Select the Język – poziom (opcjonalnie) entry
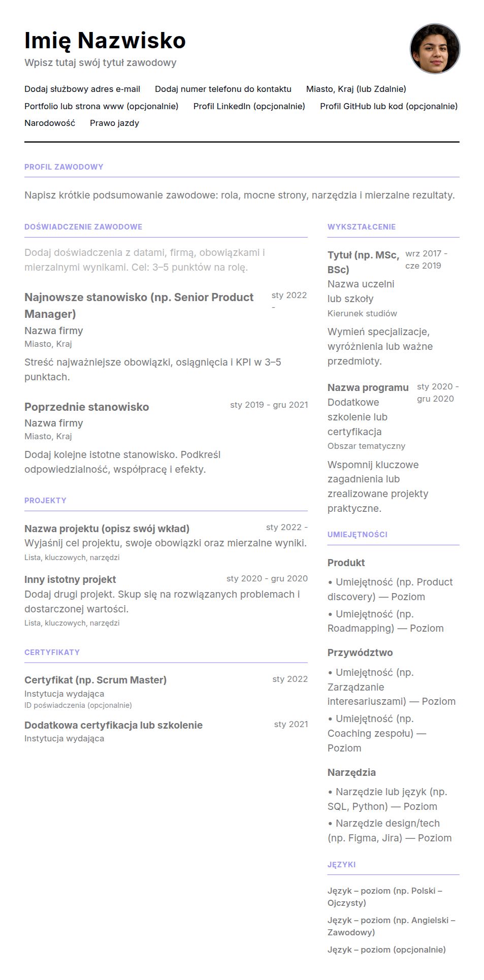 [386, 950]
